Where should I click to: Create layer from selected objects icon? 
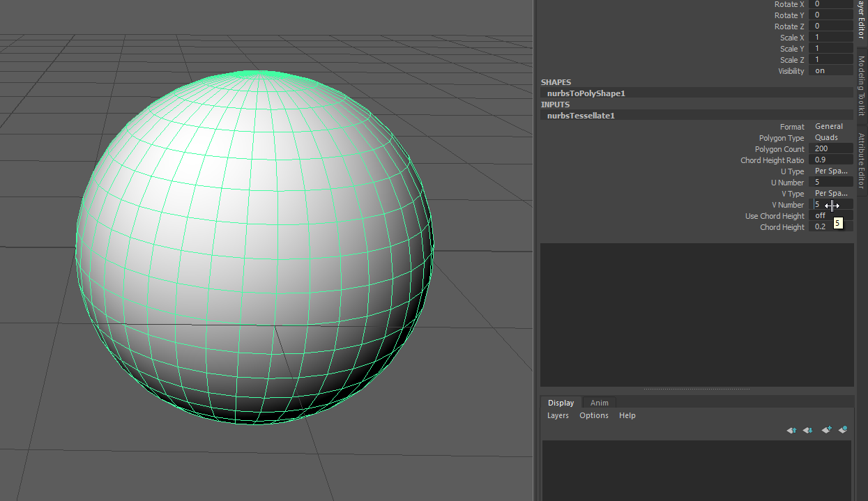click(x=843, y=431)
